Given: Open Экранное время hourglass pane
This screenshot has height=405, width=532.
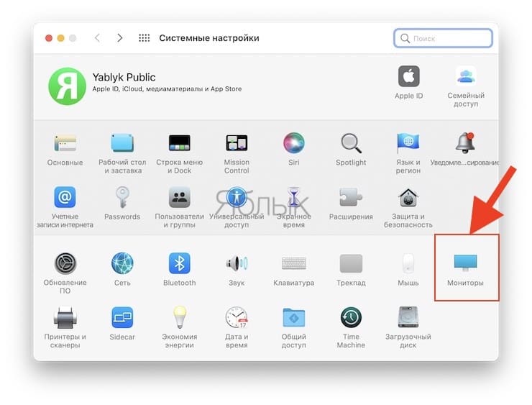Looking at the screenshot, I should [294, 197].
